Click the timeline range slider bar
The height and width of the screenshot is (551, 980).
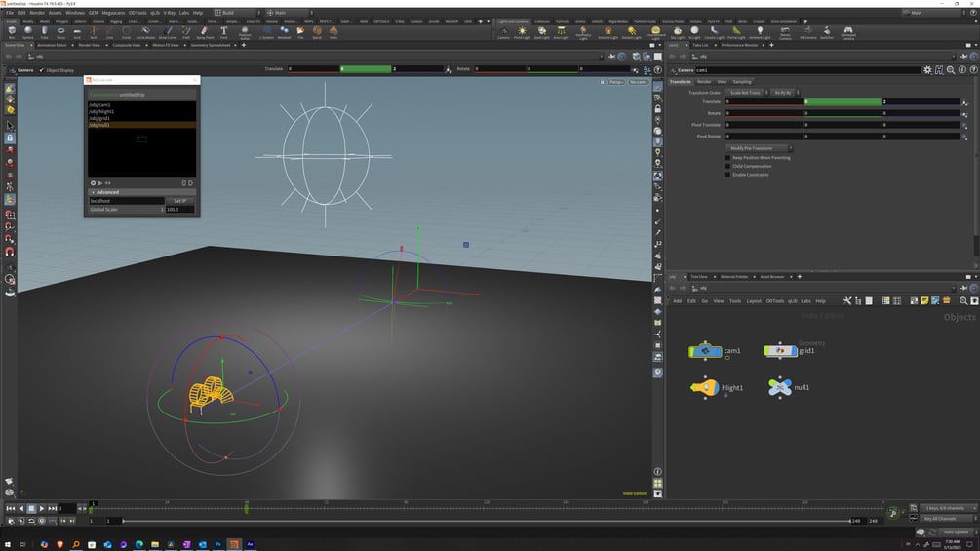coord(487,521)
